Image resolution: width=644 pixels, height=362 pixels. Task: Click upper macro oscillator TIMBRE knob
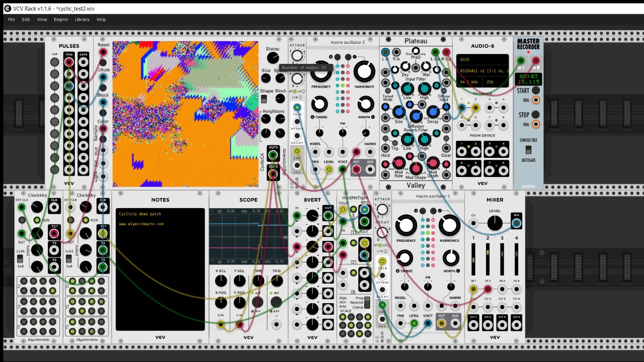[x=319, y=105]
